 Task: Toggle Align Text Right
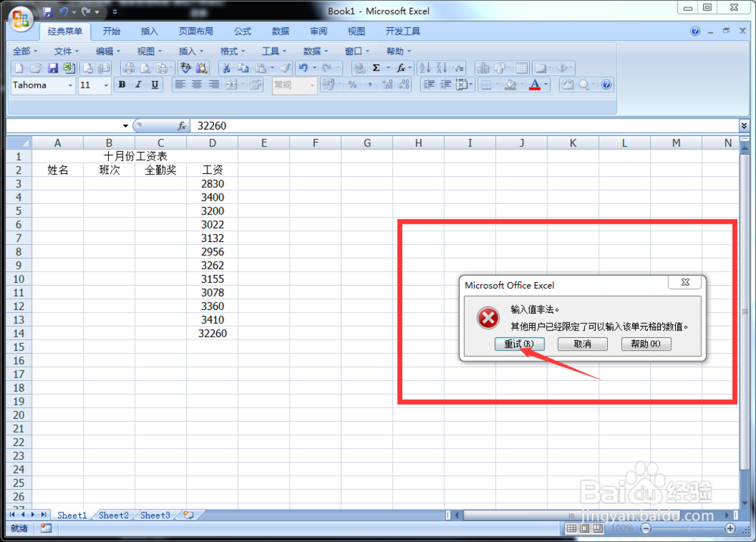click(x=214, y=85)
